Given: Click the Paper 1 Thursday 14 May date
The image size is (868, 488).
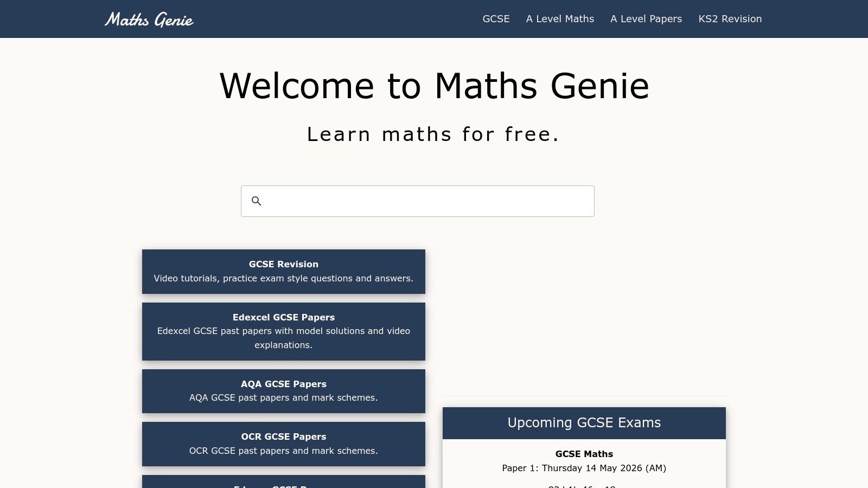Looking at the screenshot, I should point(584,468).
